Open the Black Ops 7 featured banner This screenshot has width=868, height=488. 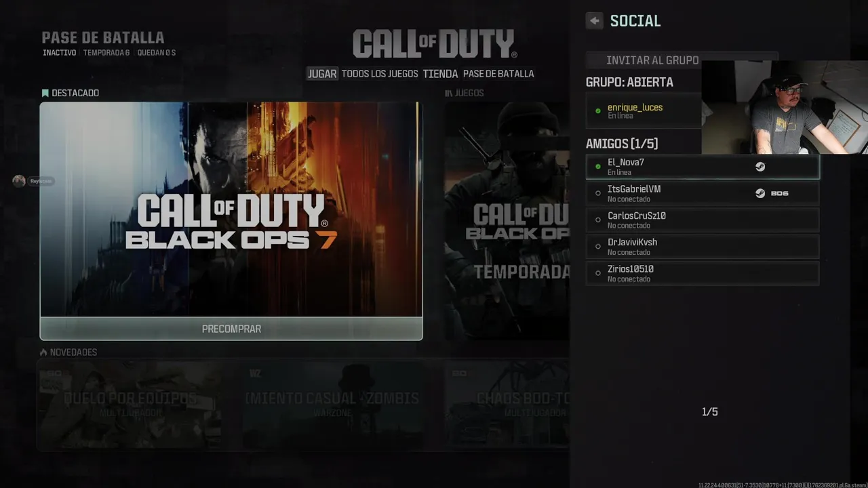[x=231, y=209]
